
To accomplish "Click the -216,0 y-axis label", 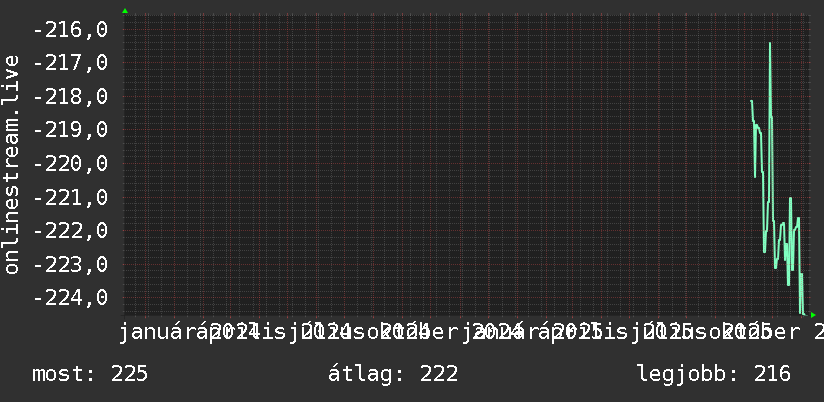I will (x=70, y=29).
